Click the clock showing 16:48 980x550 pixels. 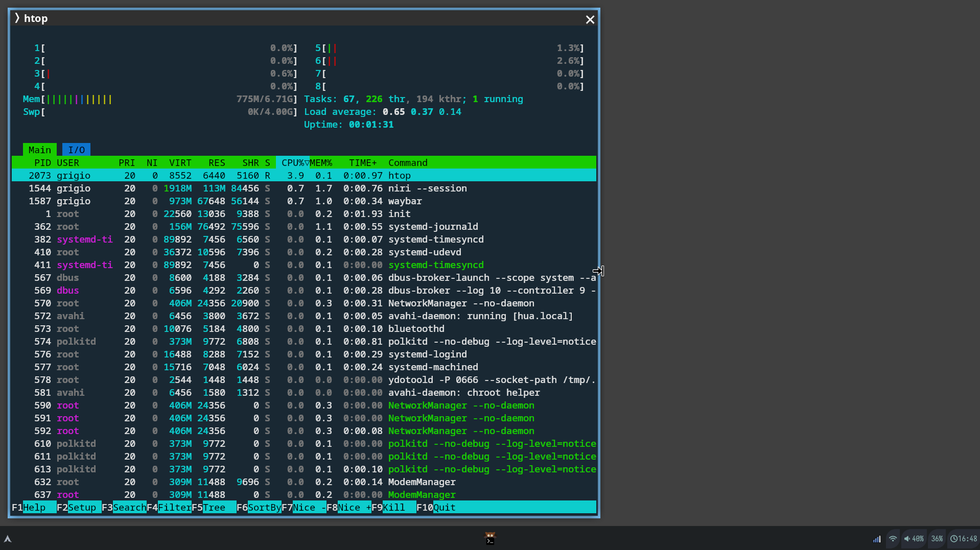(963, 539)
